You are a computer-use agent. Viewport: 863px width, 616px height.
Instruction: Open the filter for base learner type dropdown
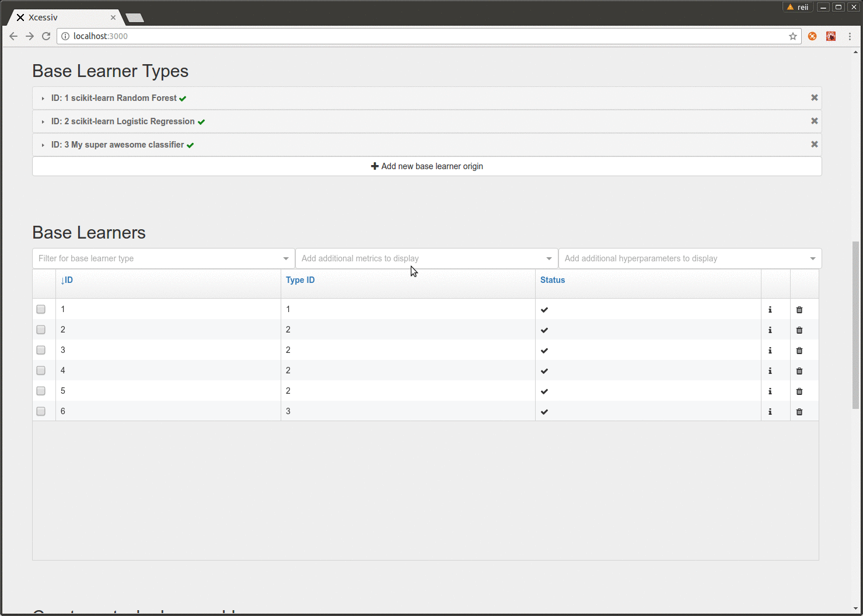click(163, 258)
